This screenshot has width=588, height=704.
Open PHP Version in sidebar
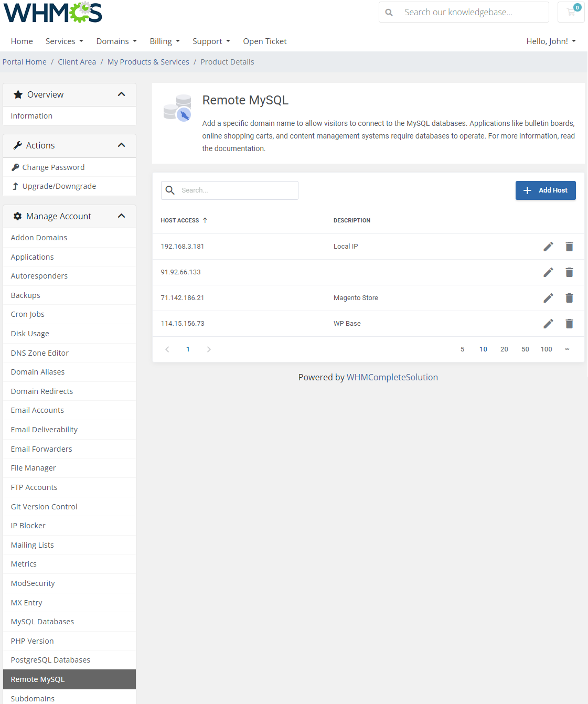click(x=69, y=641)
